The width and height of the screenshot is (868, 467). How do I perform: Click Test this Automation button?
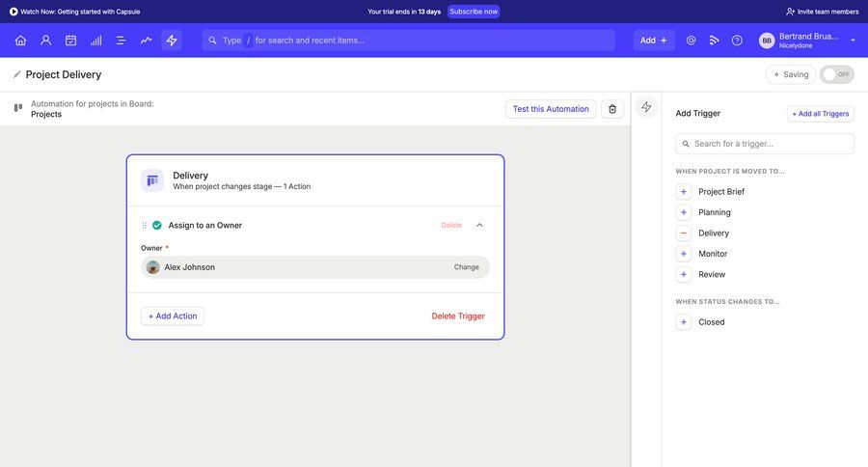pyautogui.click(x=551, y=109)
